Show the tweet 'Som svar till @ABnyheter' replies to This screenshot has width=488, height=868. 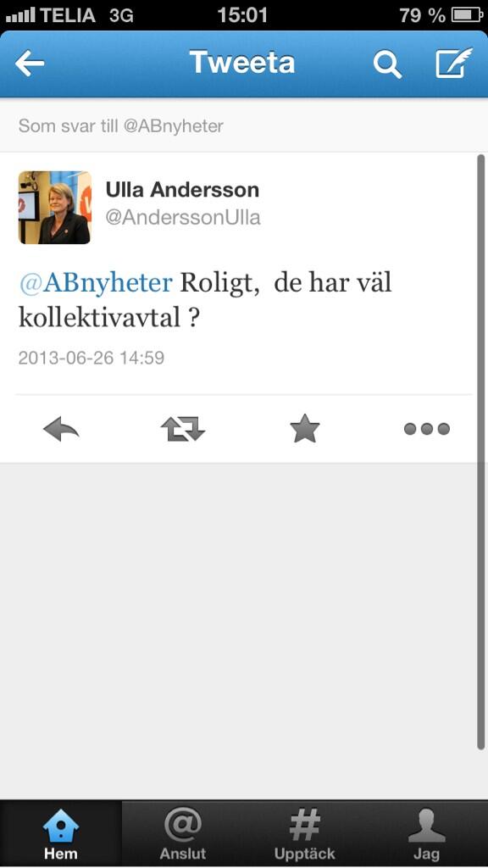tap(121, 125)
